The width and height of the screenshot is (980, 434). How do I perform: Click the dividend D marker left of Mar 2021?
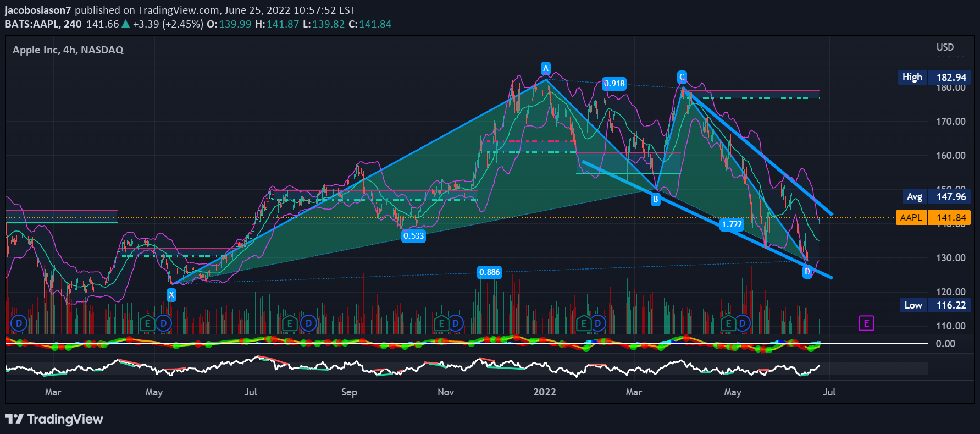[x=19, y=323]
